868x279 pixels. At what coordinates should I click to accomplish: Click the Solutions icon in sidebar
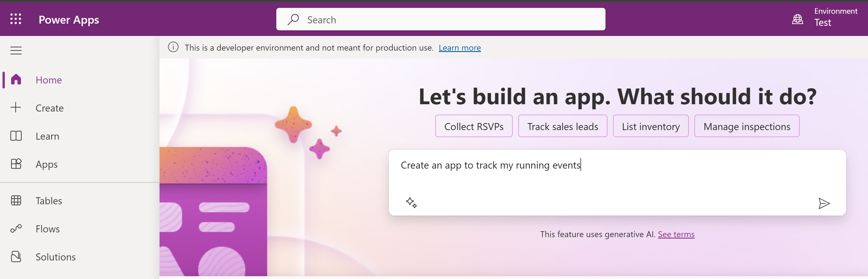(16, 257)
